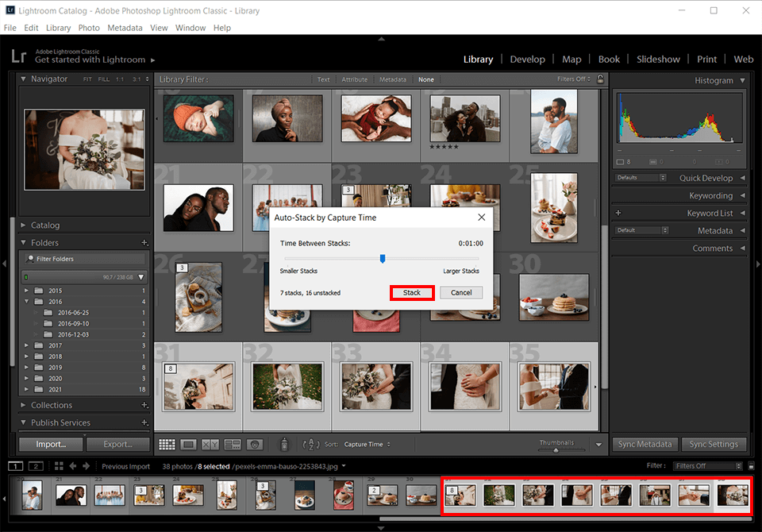
Task: Collapse left panel group arrow
Action: point(4,264)
